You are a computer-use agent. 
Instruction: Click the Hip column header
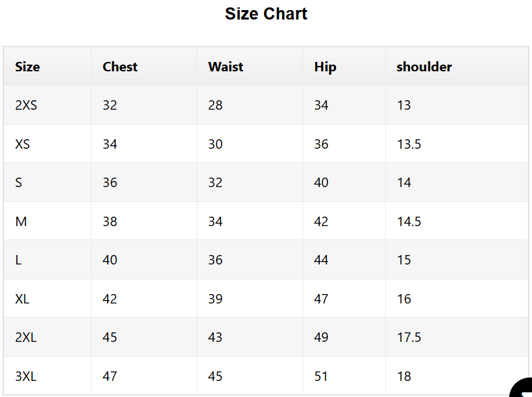[x=325, y=67]
